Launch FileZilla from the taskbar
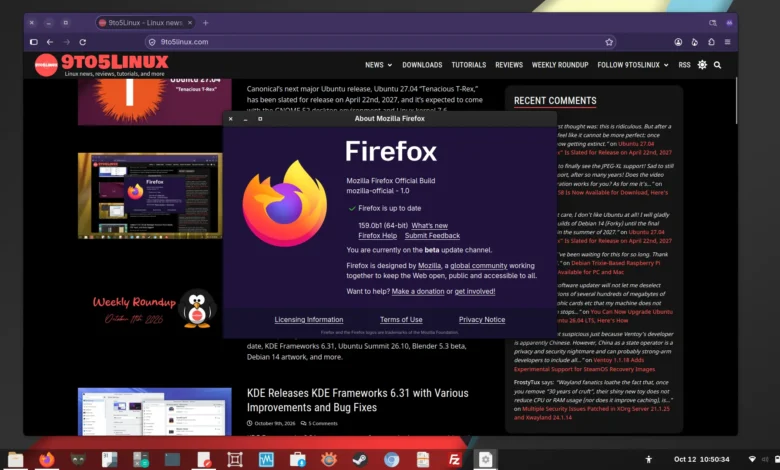Screen dimensions: 780x470 point(454,460)
